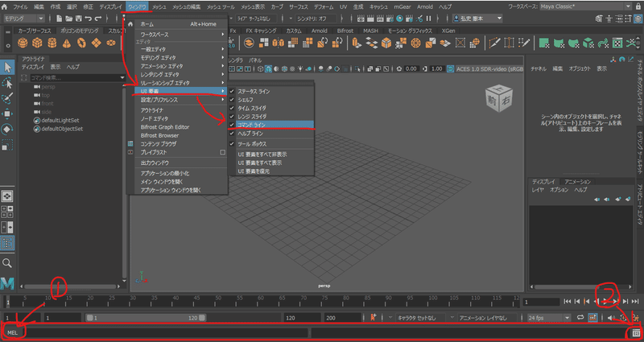
Task: Open the メッシュ menu in menu bar
Action: 159,7
